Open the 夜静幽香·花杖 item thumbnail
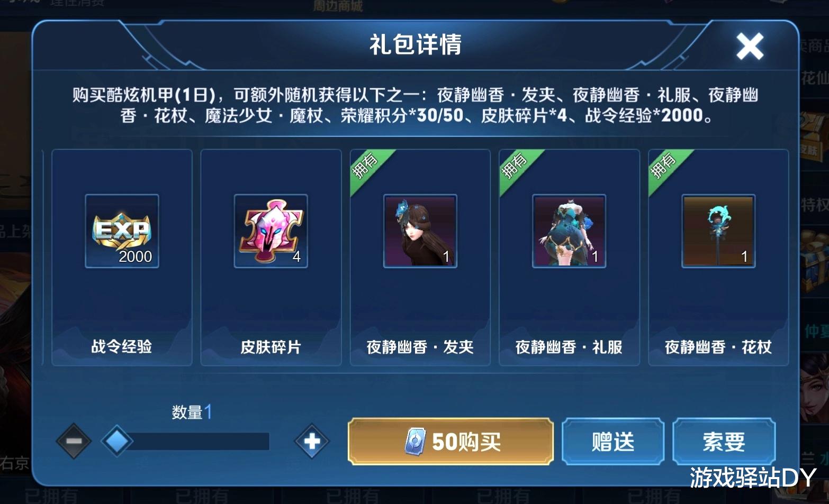The image size is (829, 504). (x=718, y=231)
